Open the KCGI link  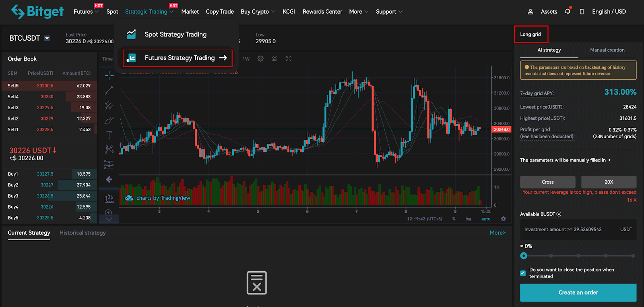pos(289,12)
